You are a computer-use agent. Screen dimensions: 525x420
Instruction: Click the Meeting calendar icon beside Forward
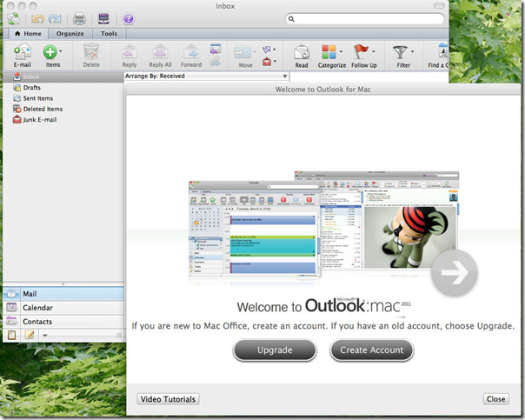216,49
